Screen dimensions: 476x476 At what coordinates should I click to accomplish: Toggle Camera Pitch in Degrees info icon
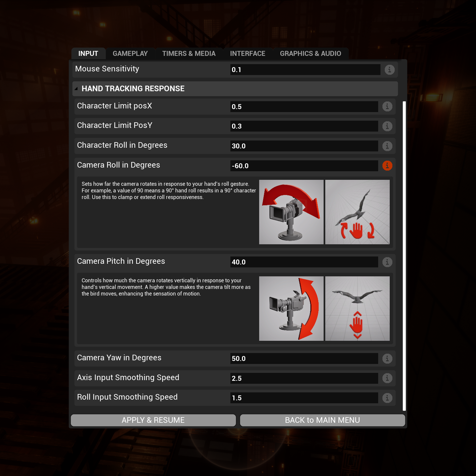click(x=387, y=262)
